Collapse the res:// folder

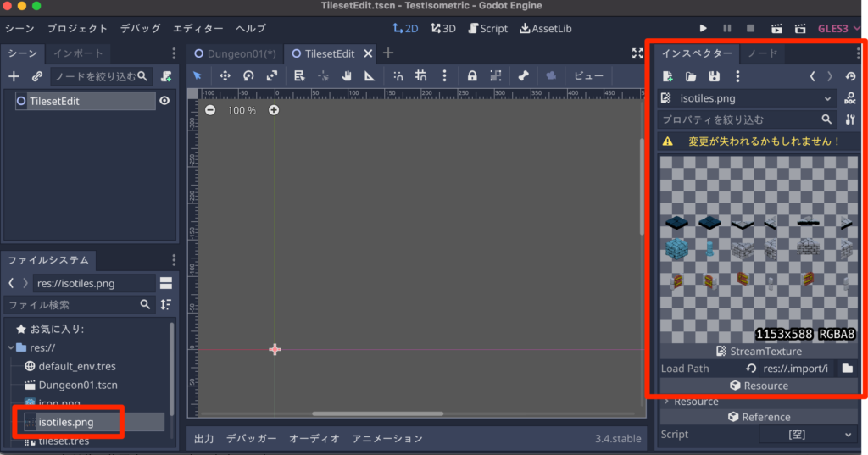pyautogui.click(x=11, y=347)
